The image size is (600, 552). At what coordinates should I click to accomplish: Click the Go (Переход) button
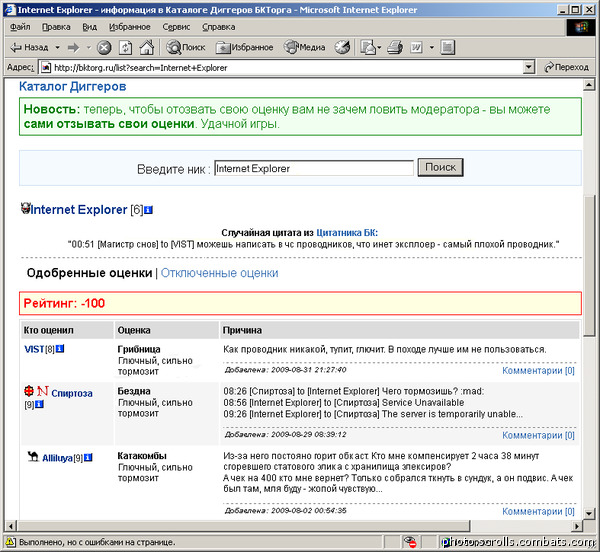coord(566,67)
